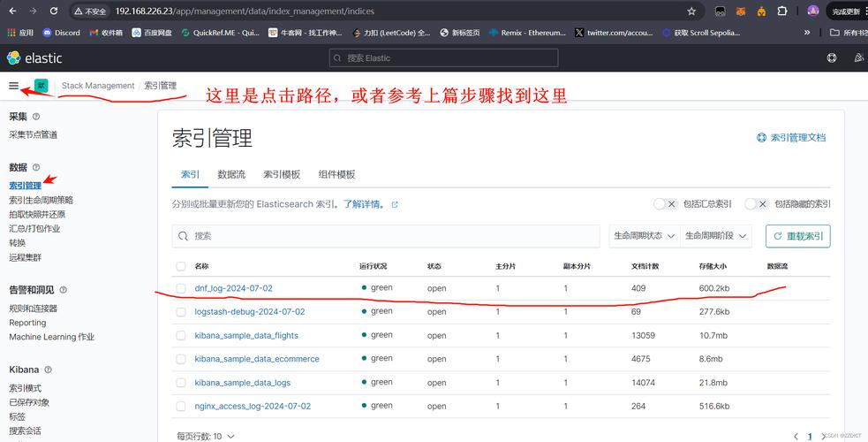868x442 pixels.
Task: Go to page 1 in the pagination
Action: (x=810, y=437)
